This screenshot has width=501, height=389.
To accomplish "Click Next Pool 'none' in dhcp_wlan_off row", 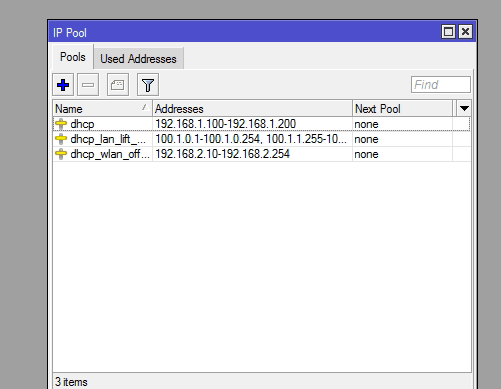I will (x=366, y=154).
